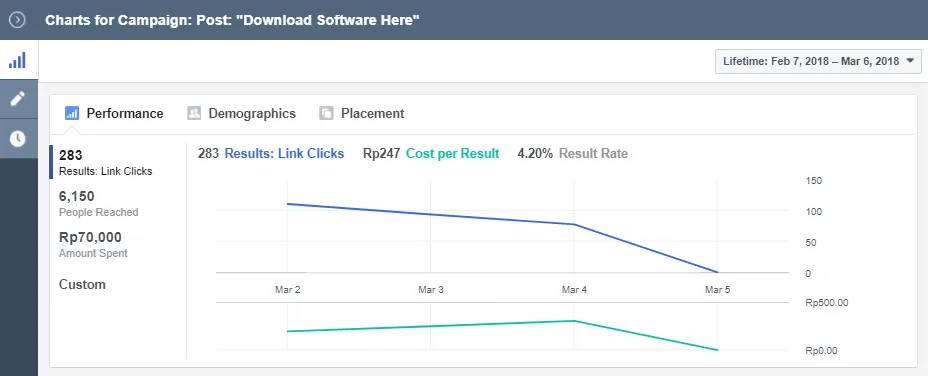Switch to the Placement tab
Image resolution: width=928 pixels, height=376 pixels.
click(x=362, y=113)
